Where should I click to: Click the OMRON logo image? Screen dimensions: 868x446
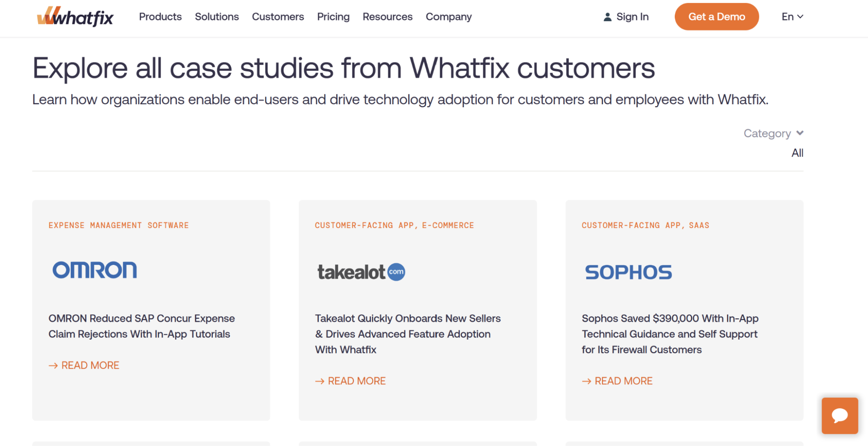point(95,270)
